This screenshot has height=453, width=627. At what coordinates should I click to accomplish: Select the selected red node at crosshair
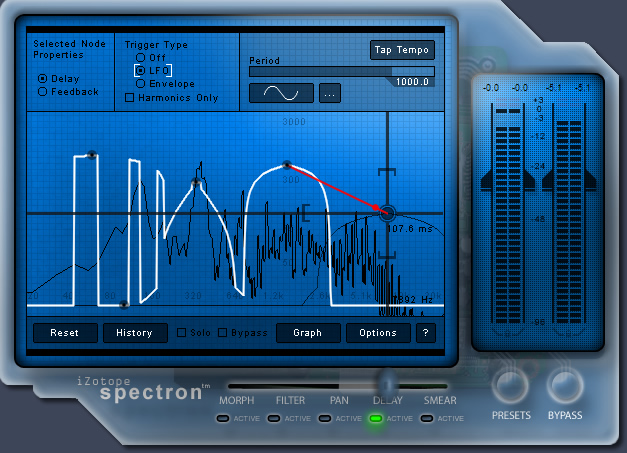(387, 213)
